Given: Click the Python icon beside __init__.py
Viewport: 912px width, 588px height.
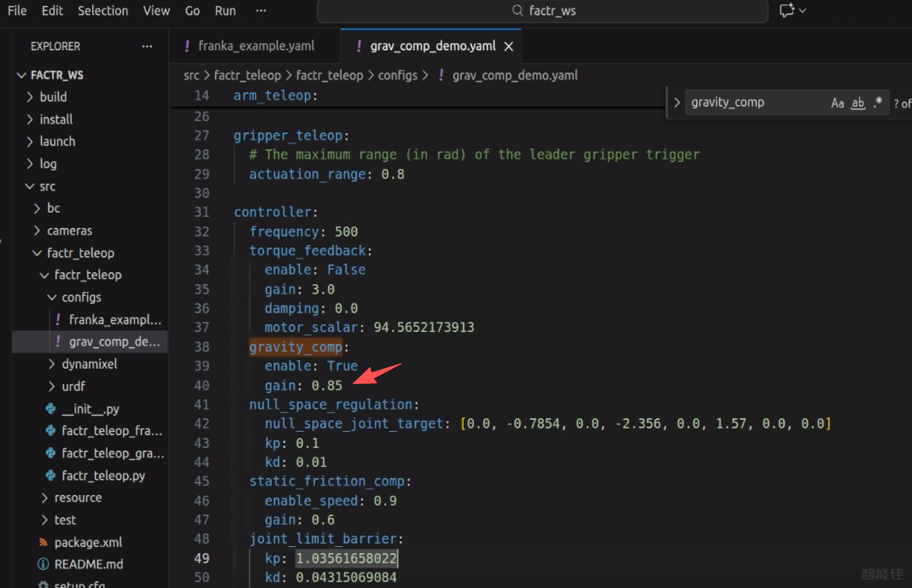Looking at the screenshot, I should click(x=50, y=409).
